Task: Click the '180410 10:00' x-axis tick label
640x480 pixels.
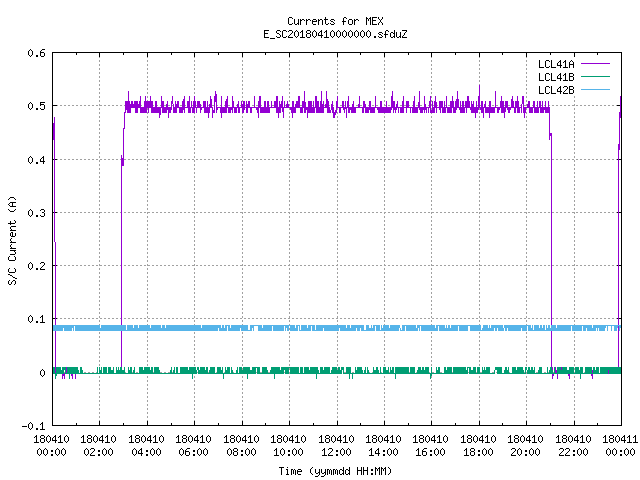Action: (289, 446)
